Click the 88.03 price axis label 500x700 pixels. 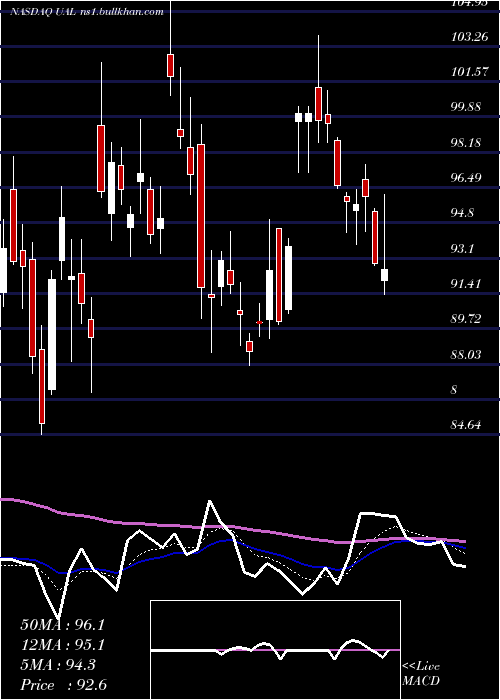click(x=467, y=354)
